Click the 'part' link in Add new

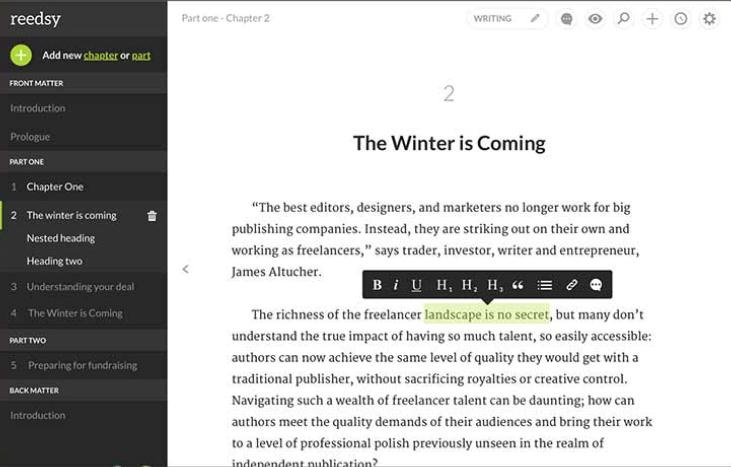141,55
